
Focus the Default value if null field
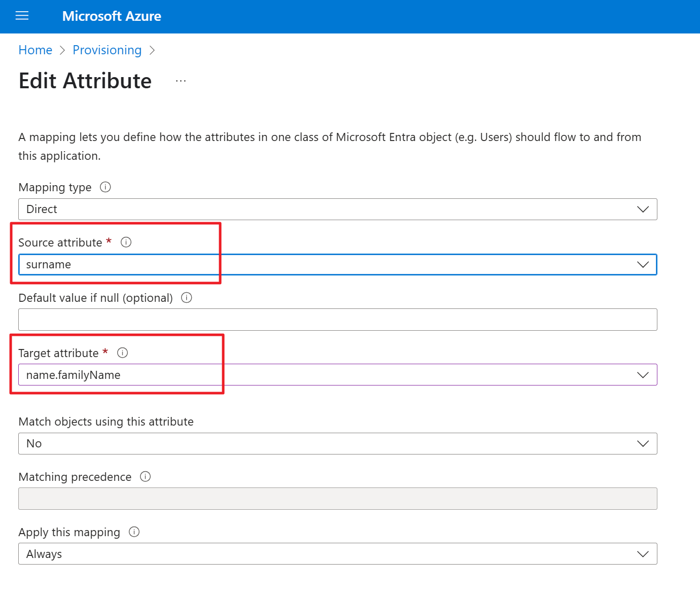pos(337,320)
